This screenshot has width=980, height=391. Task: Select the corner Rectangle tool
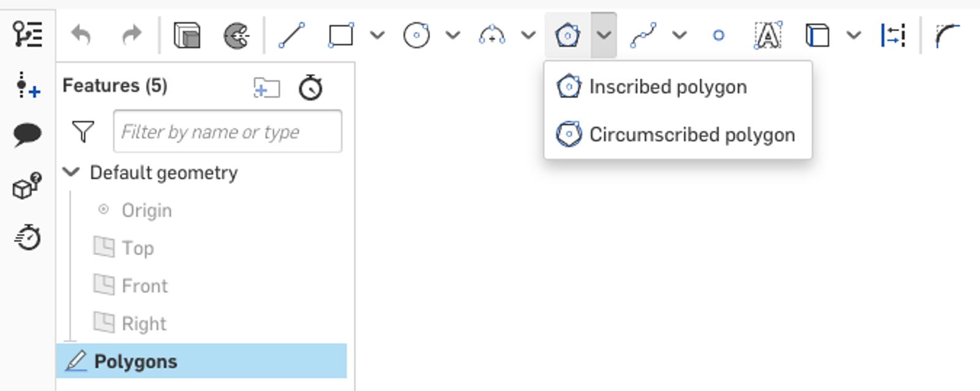pos(341,35)
